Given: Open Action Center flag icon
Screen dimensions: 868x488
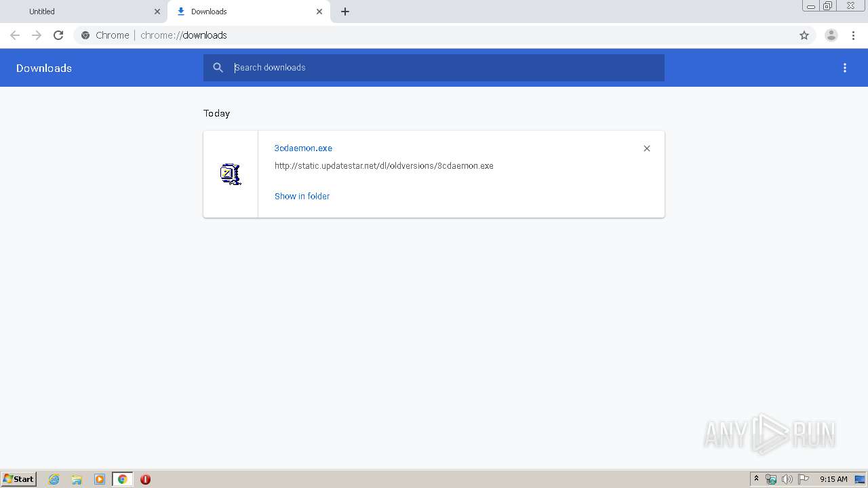Looking at the screenshot, I should point(804,479).
